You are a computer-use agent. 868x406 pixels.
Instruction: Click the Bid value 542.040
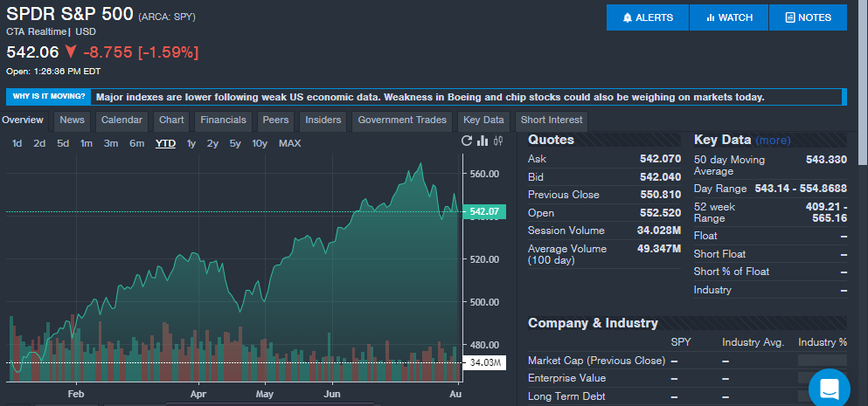coord(660,177)
